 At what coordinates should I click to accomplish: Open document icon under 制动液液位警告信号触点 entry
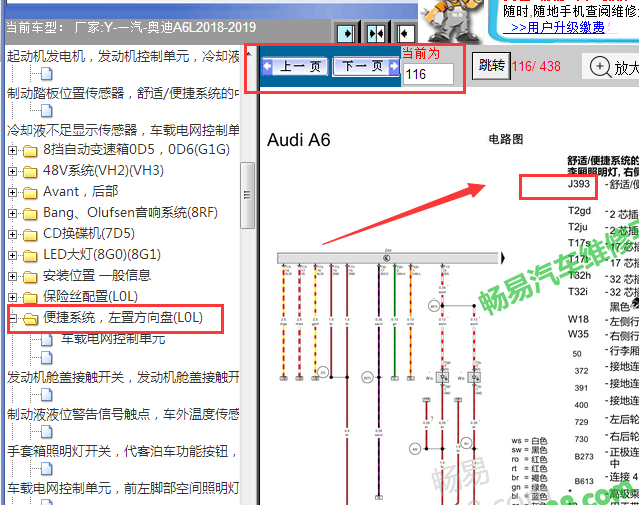click(x=47, y=432)
